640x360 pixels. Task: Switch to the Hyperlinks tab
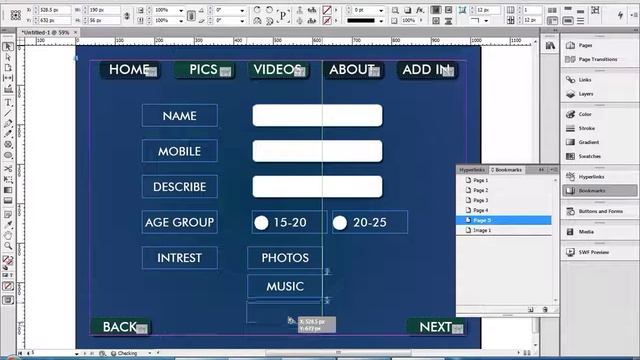[472, 169]
